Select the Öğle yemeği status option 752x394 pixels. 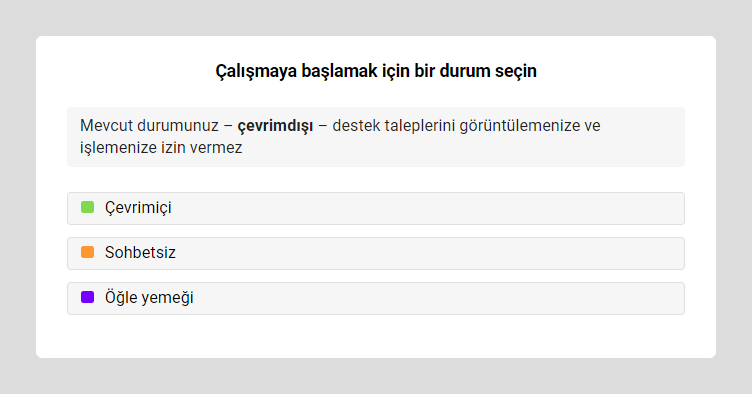(376, 299)
